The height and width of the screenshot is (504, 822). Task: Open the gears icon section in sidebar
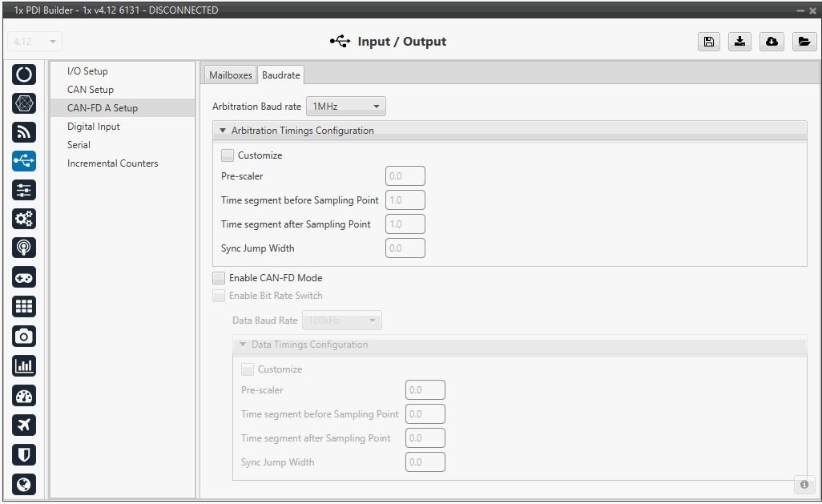coord(24,219)
